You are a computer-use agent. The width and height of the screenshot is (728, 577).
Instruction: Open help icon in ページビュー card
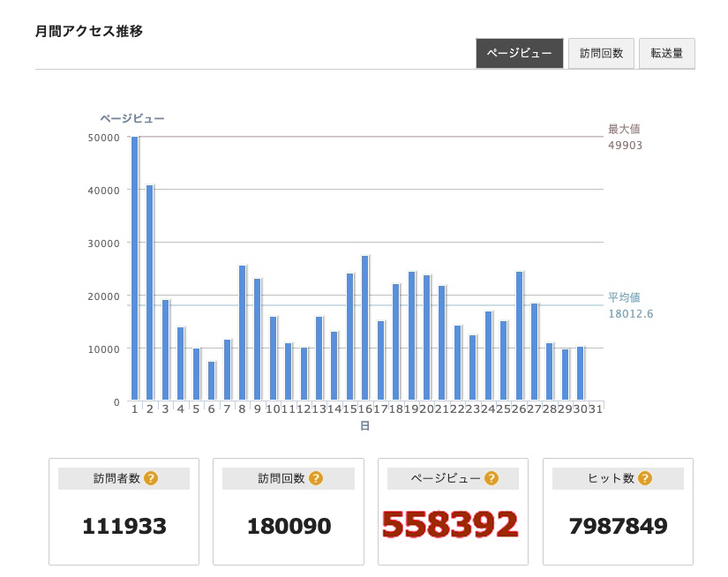[x=492, y=478]
